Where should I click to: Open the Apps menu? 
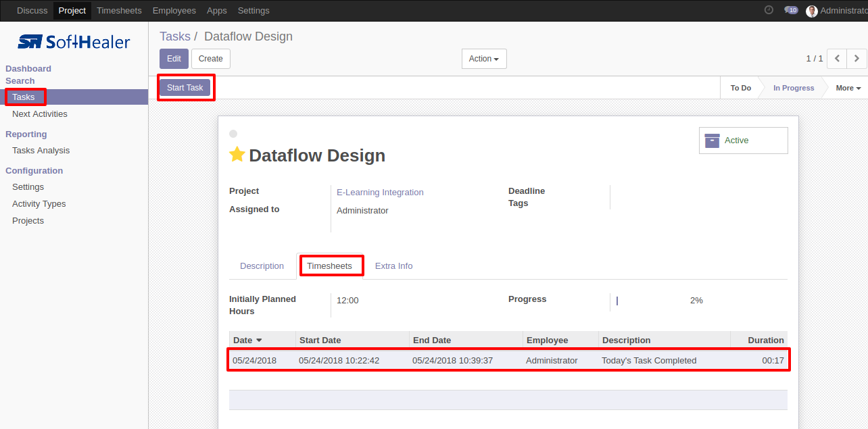(x=217, y=10)
